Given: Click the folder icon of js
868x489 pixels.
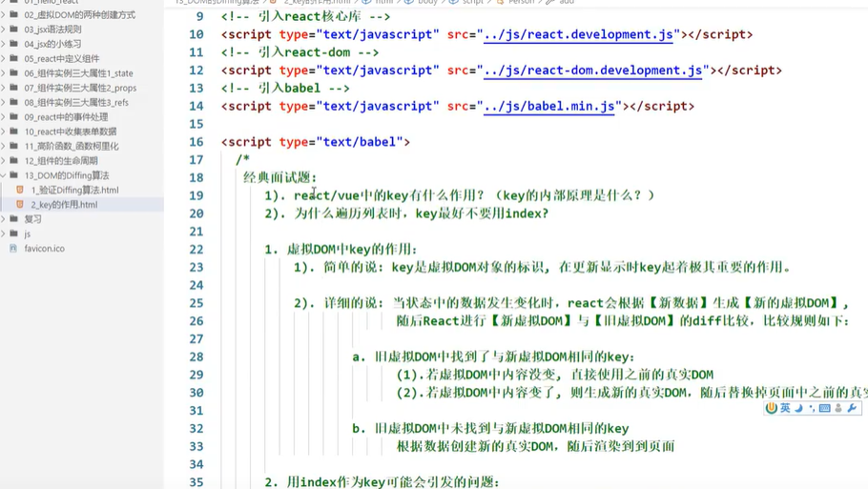Looking at the screenshot, I should point(14,234).
